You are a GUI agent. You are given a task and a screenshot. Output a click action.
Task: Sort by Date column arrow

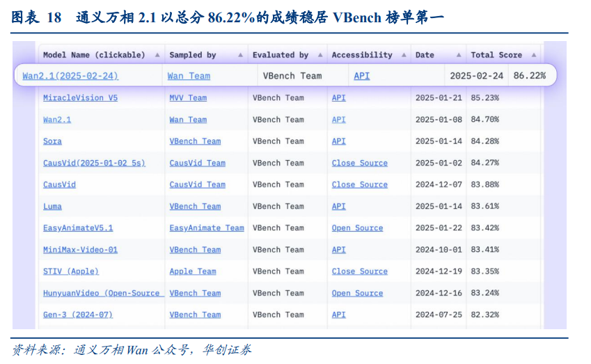pos(459,55)
